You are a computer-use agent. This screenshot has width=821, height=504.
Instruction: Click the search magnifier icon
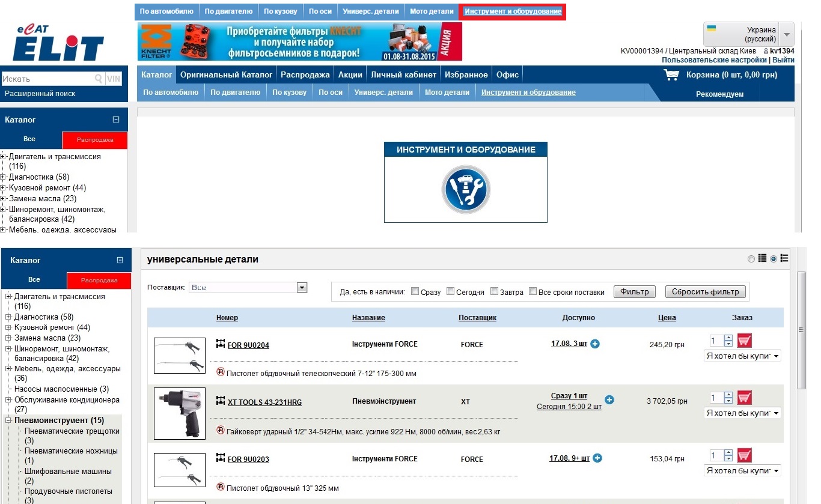[x=99, y=79]
